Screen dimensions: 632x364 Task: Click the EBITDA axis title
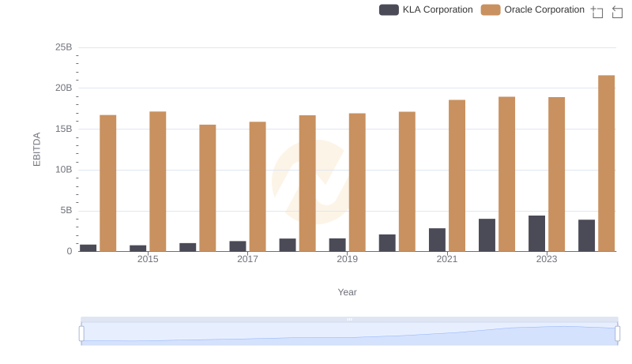[x=36, y=149]
